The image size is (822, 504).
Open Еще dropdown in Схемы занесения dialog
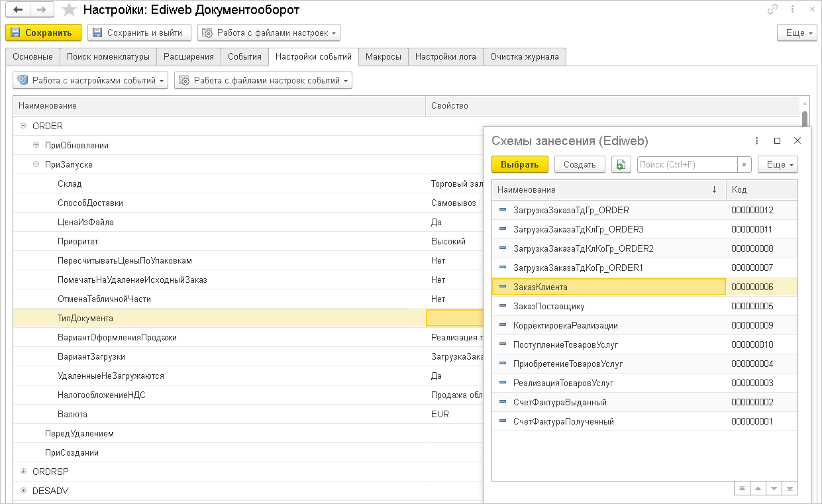pyautogui.click(x=778, y=165)
